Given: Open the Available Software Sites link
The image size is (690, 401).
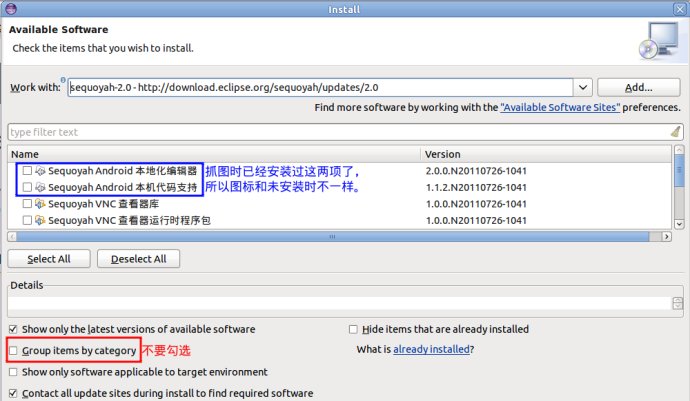Looking at the screenshot, I should coord(560,107).
